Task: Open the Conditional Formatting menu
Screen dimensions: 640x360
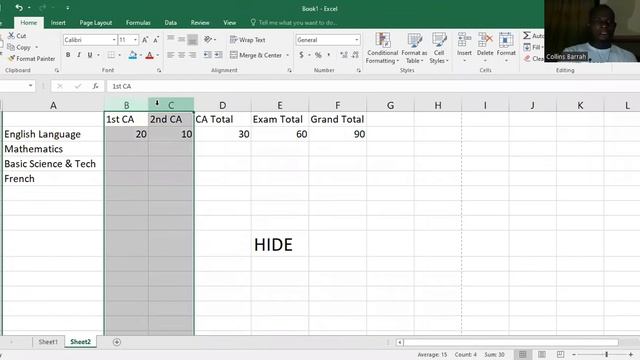Action: coord(382,48)
